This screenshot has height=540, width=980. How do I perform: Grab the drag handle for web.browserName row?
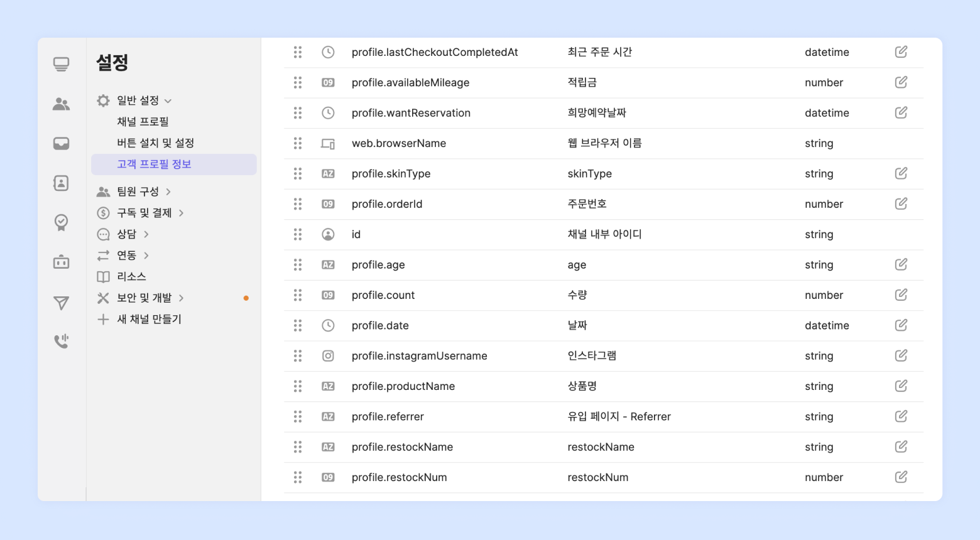click(298, 143)
